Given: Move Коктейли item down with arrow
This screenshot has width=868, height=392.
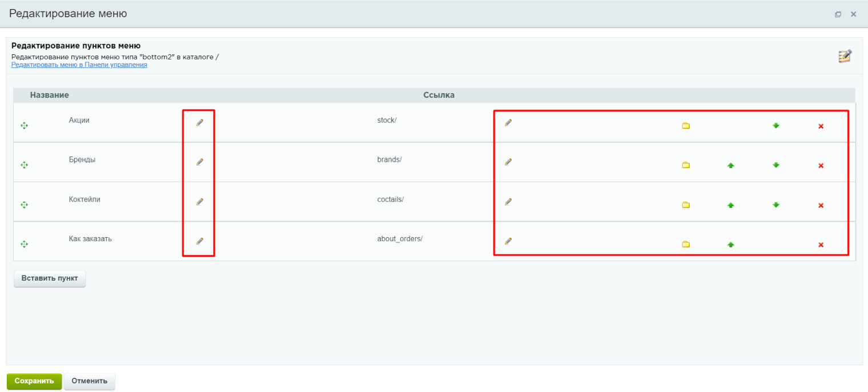Looking at the screenshot, I should pos(775,205).
